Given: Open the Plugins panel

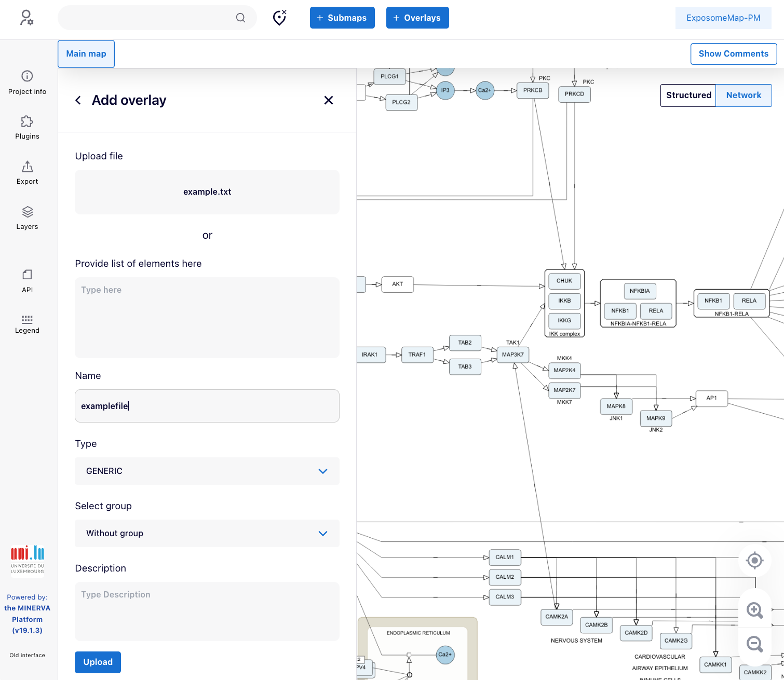Looking at the screenshot, I should point(27,127).
